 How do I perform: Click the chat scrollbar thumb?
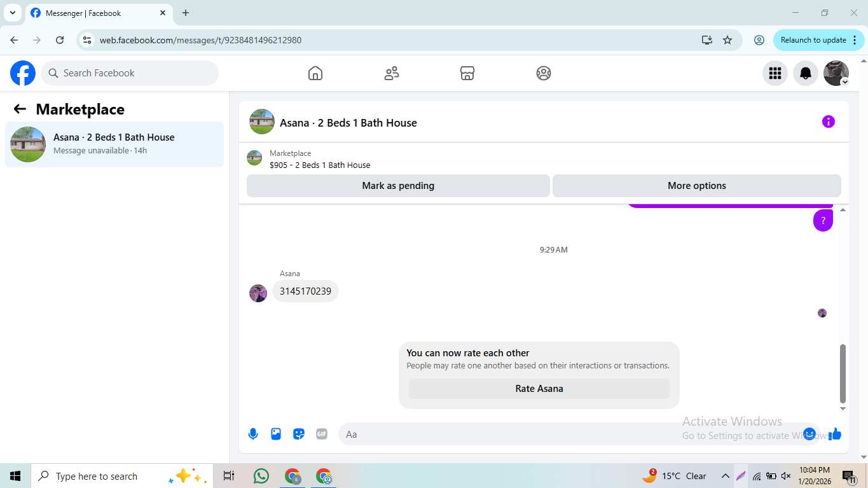tap(843, 373)
